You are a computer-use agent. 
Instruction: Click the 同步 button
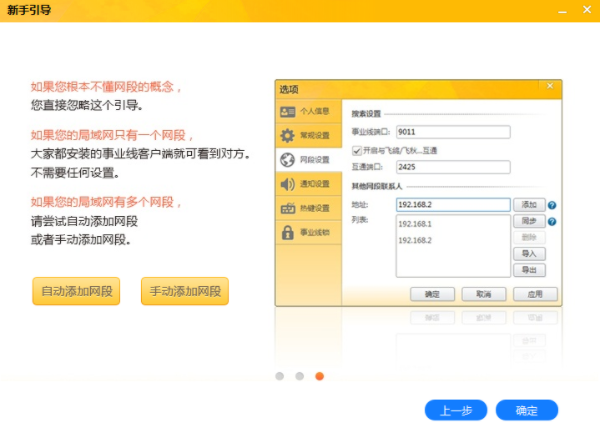coord(529,221)
